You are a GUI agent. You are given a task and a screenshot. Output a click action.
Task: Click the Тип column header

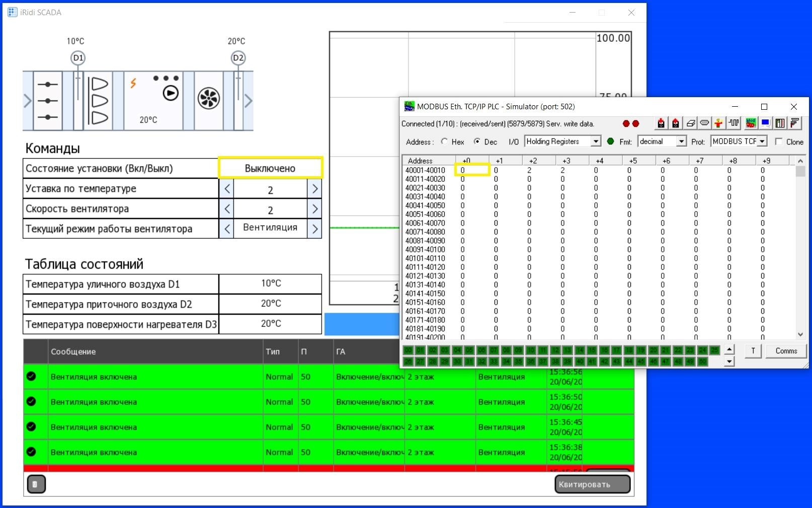coord(273,351)
